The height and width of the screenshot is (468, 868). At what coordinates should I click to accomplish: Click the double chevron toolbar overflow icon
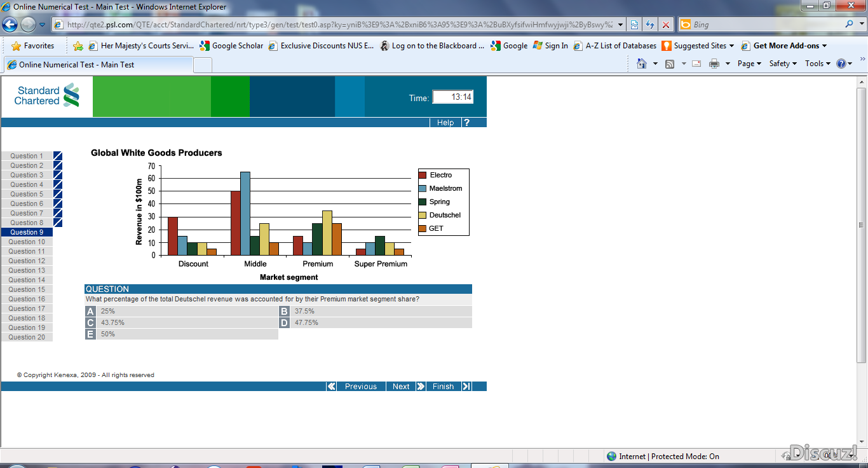pyautogui.click(x=862, y=59)
